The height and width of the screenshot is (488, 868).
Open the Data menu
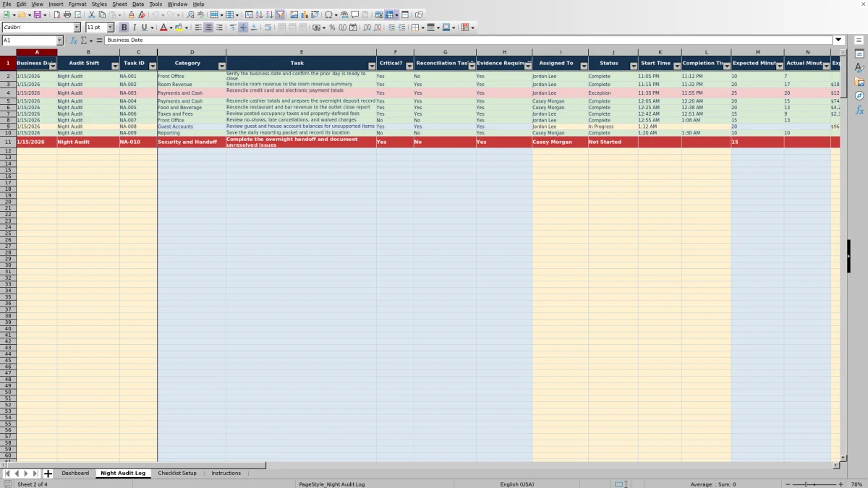point(137,4)
